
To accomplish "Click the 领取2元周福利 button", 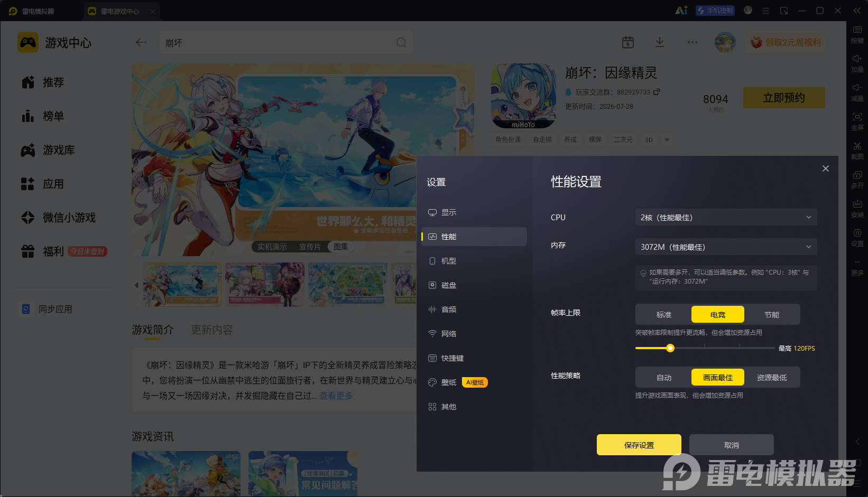I will pyautogui.click(x=786, y=42).
